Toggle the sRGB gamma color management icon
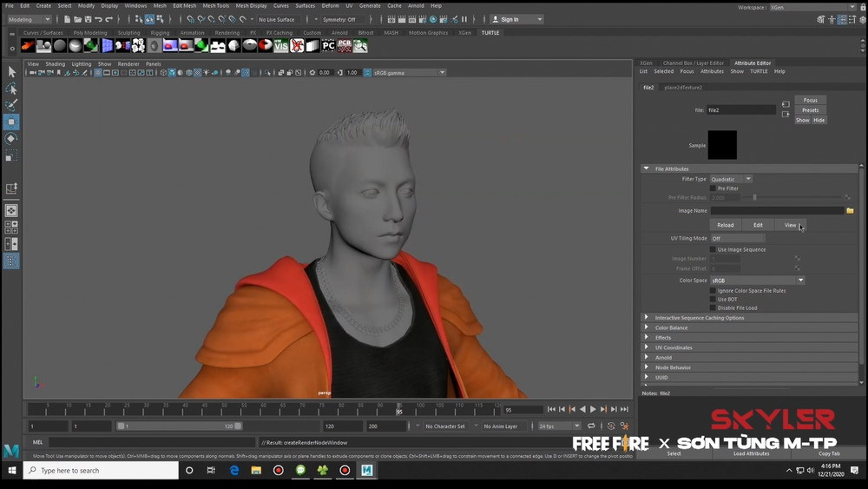Screen dimensions: 868x489 (367, 73)
